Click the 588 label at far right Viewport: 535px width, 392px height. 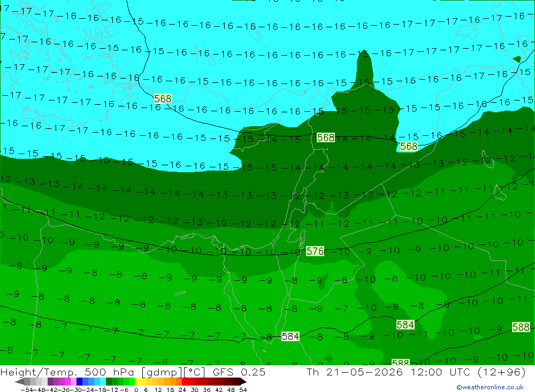coord(521,327)
